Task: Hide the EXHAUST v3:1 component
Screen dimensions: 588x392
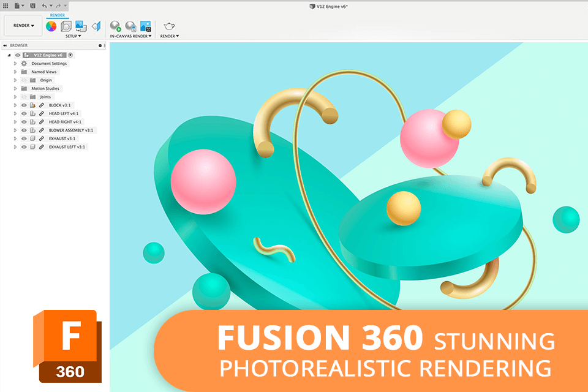Action: (x=24, y=139)
